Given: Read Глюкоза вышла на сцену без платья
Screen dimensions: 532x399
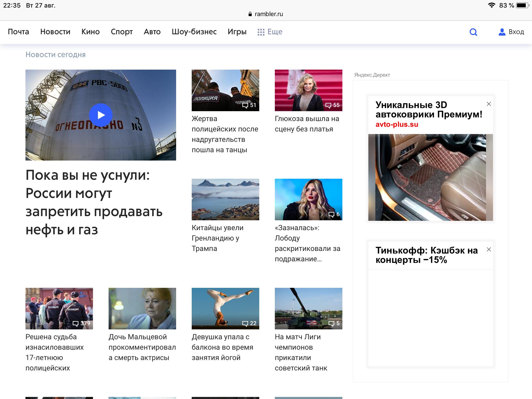Looking at the screenshot, I should [307, 124].
